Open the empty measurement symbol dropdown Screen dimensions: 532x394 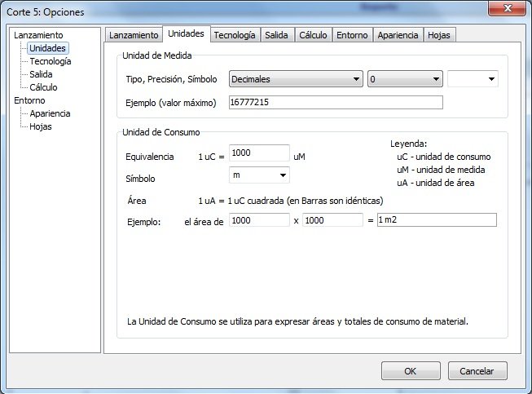coord(473,79)
